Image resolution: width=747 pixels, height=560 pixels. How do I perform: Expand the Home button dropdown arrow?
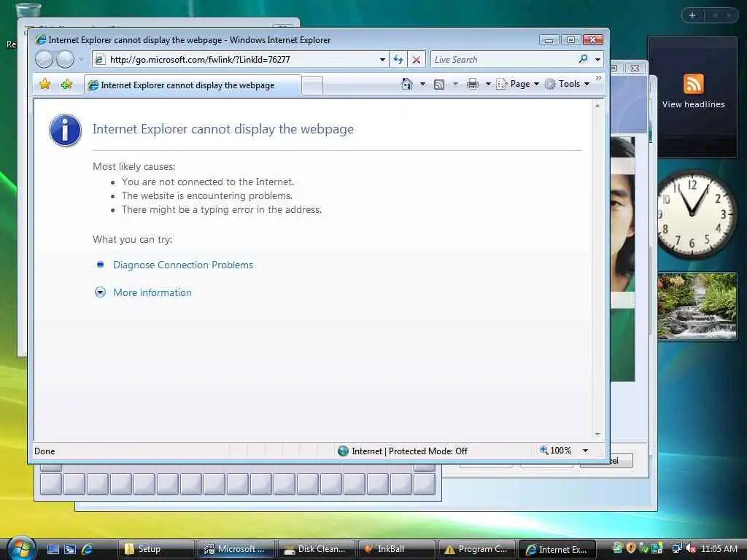coord(422,85)
